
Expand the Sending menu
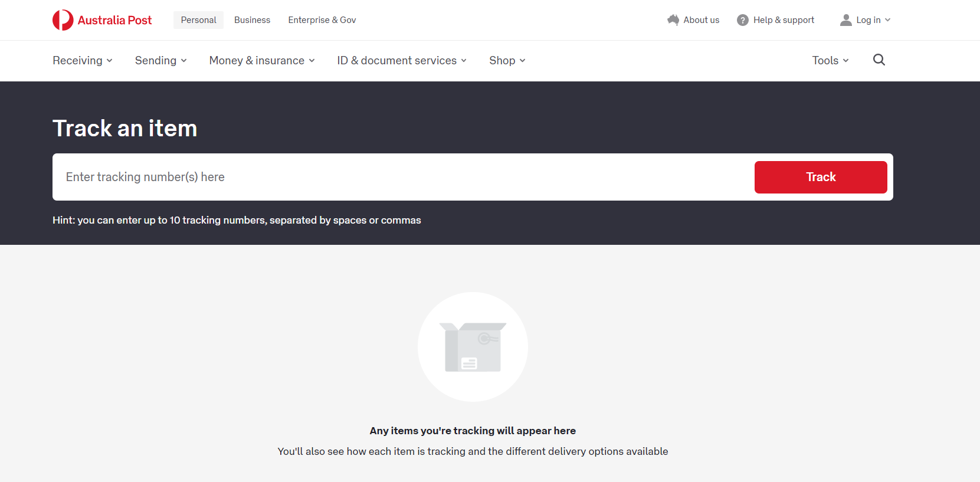[161, 60]
